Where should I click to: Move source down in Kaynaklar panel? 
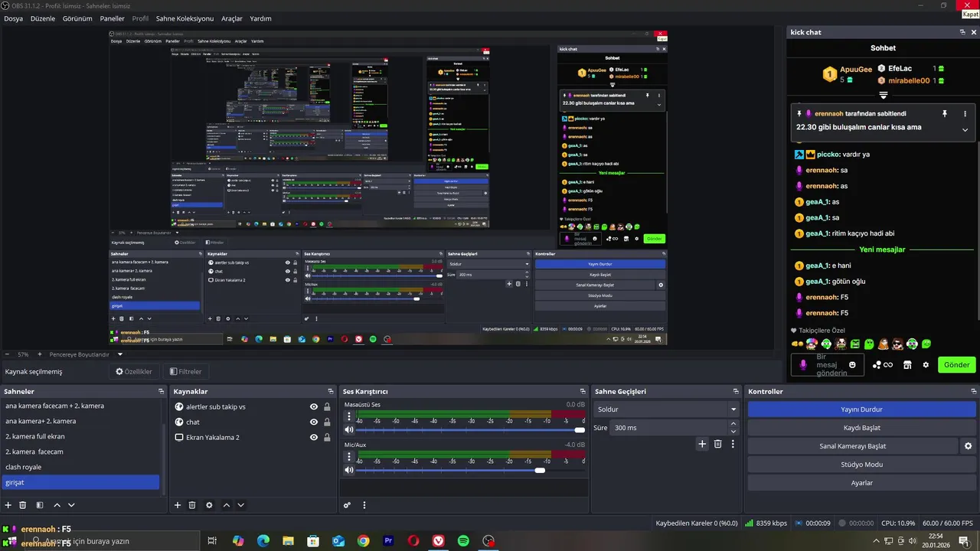click(x=240, y=505)
